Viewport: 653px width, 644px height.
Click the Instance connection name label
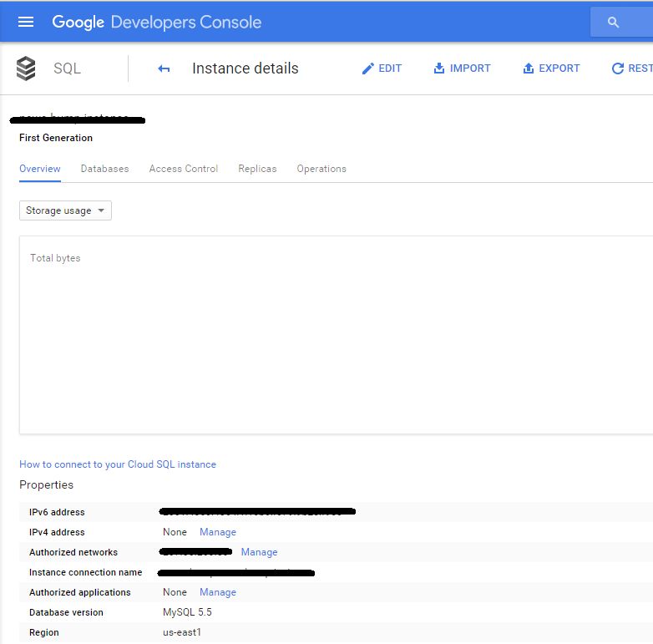pyautogui.click(x=86, y=572)
